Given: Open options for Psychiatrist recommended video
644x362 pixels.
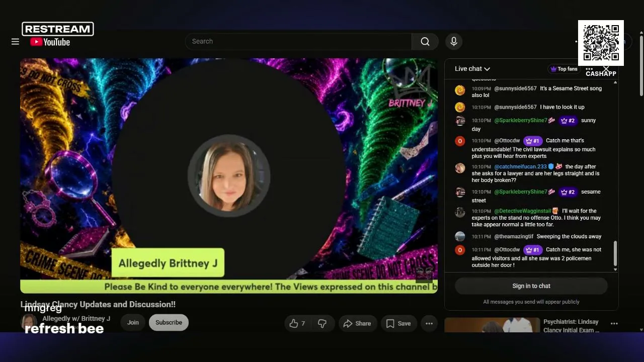Looking at the screenshot, I should (x=614, y=324).
